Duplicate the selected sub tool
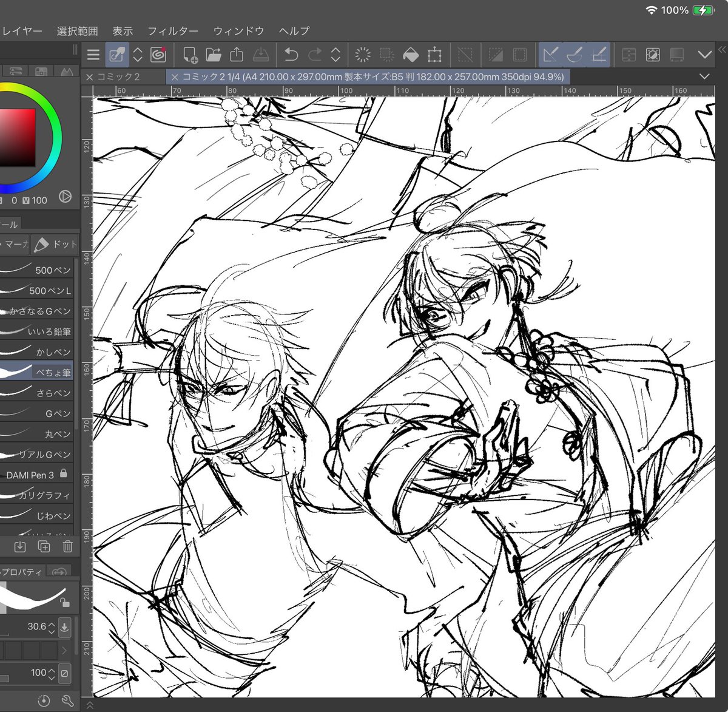 pyautogui.click(x=44, y=547)
